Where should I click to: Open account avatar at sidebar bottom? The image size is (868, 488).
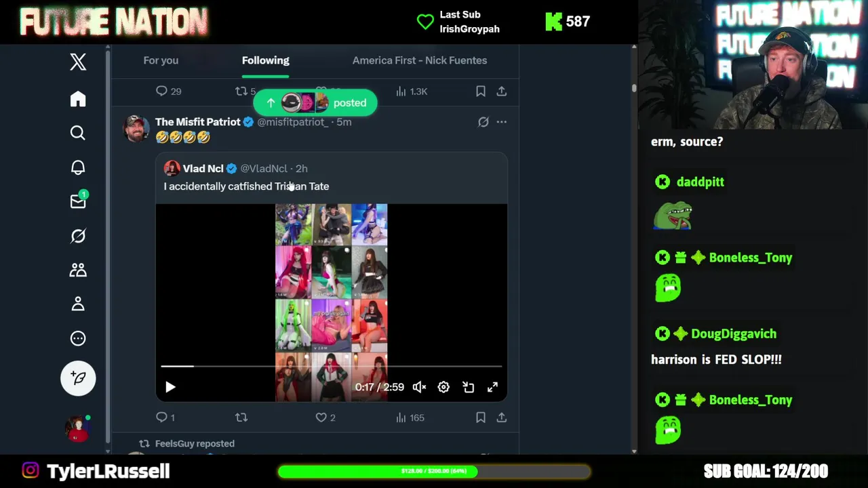coord(78,428)
